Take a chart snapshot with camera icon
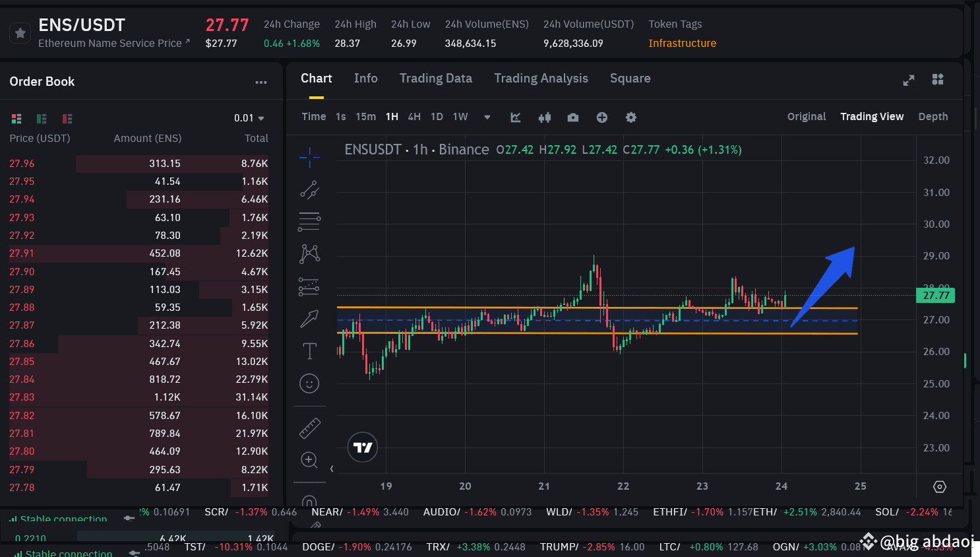 (572, 117)
